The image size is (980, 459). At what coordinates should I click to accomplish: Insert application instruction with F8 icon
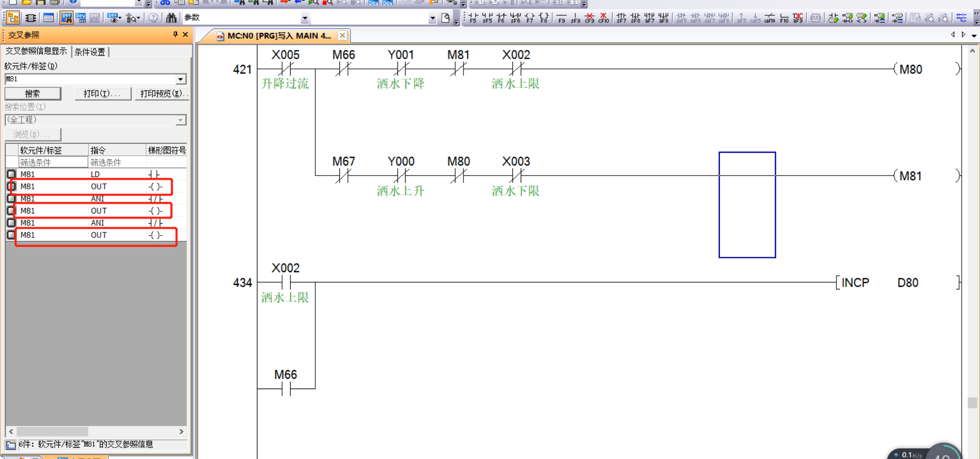click(544, 18)
